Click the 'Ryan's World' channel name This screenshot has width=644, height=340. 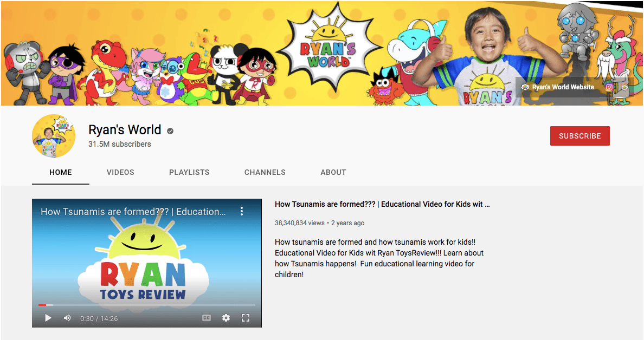125,130
